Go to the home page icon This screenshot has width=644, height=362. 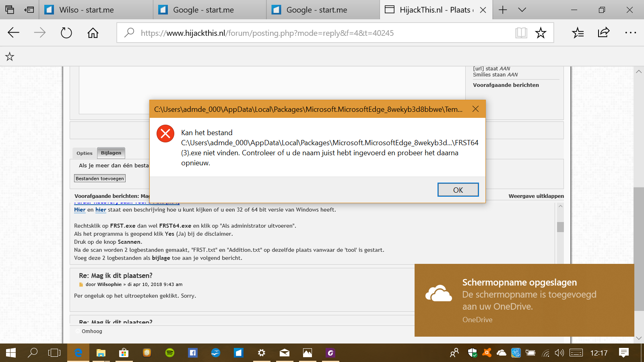coord(93,33)
